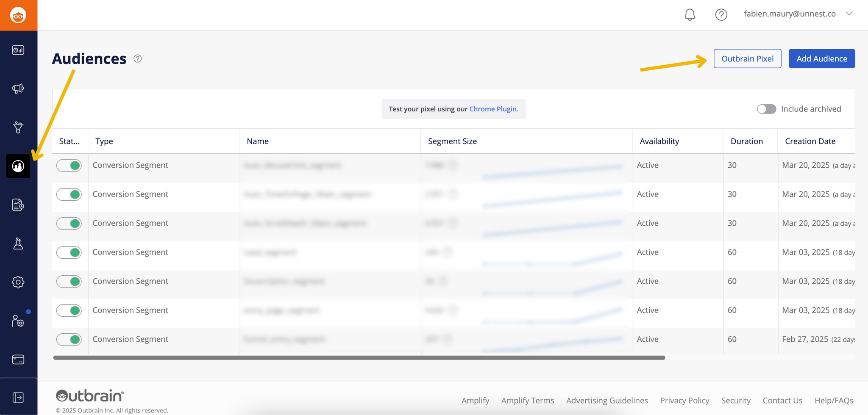Open the help question mark next to Audiences
The width and height of the screenshot is (868, 415).
(137, 59)
